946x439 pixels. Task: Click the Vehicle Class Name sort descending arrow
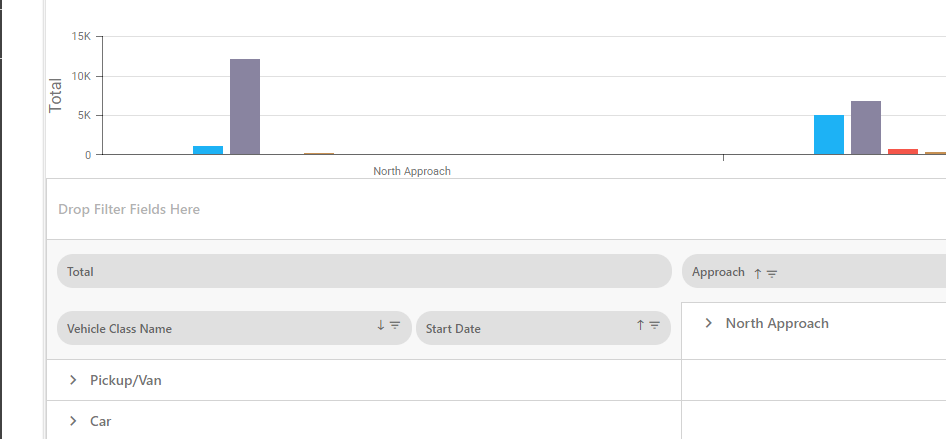pyautogui.click(x=381, y=325)
